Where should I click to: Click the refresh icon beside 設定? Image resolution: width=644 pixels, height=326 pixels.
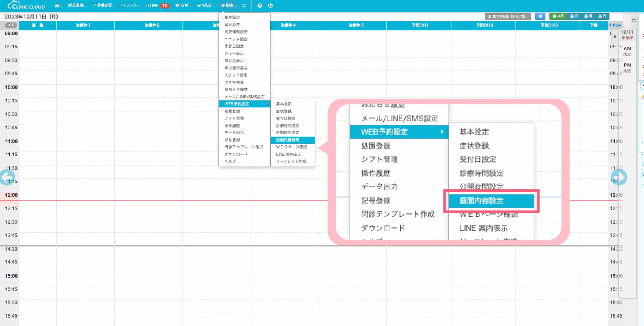(244, 6)
